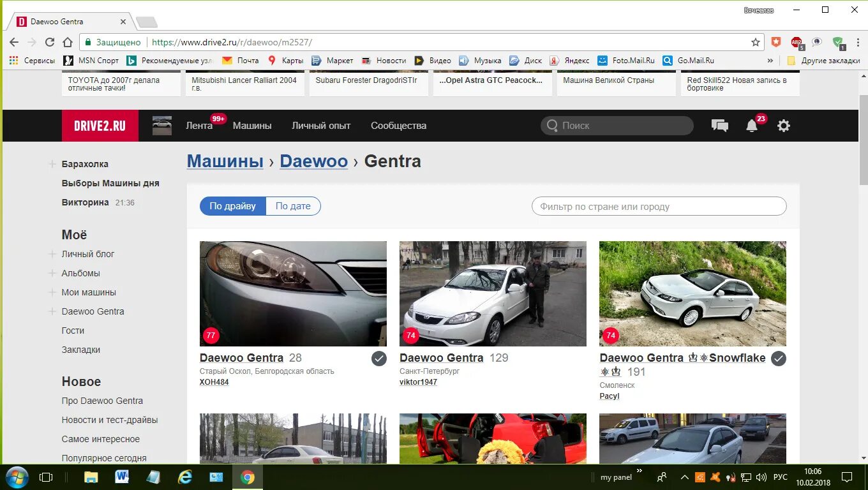Open Почта bookmark

[241, 61]
